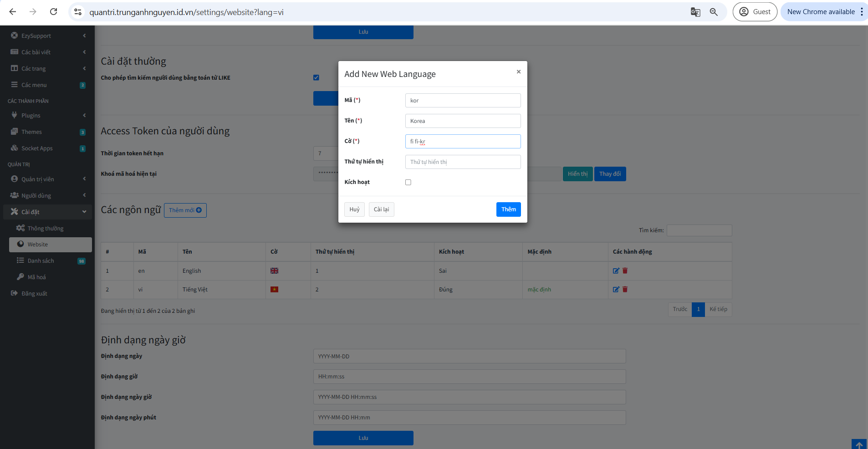Image resolution: width=868 pixels, height=449 pixels.
Task: Toggle the Kích hoạt checkbox
Action: coord(408,182)
